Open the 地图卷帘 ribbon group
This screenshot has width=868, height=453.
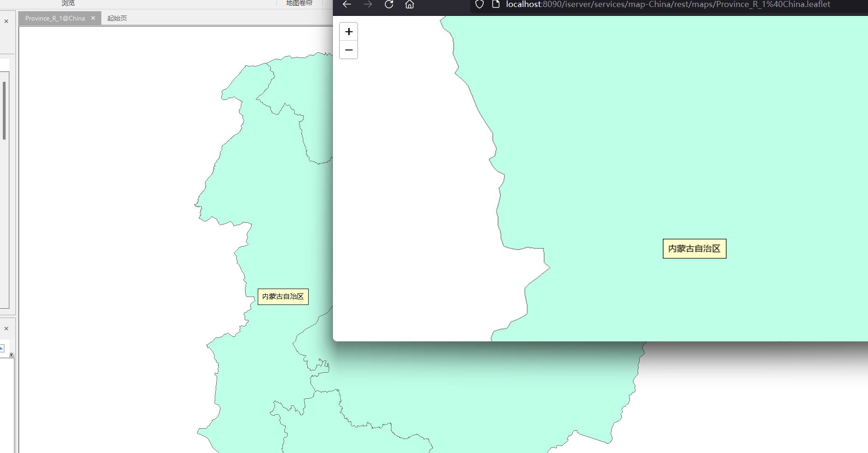tap(299, 3)
